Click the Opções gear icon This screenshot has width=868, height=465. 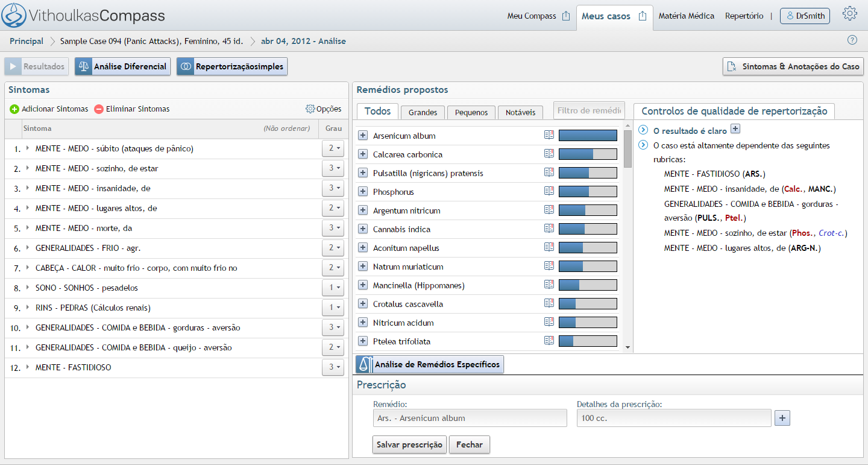click(x=310, y=109)
